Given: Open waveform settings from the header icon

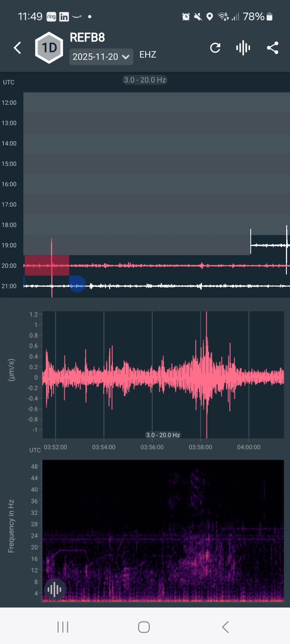Looking at the screenshot, I should tap(243, 48).
